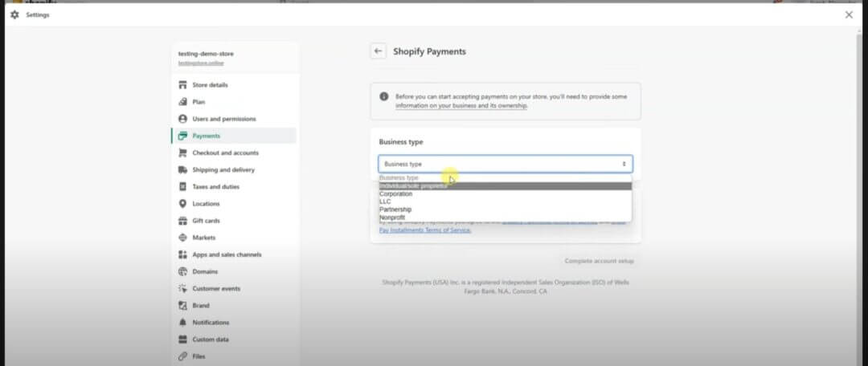Click the greyed Business type placeholder option
868x366 pixels.
(505, 178)
